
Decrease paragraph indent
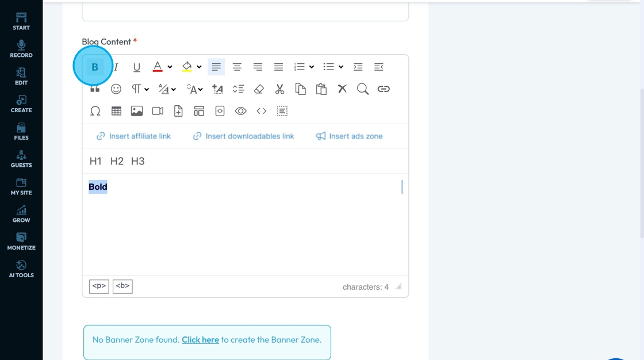tap(379, 67)
